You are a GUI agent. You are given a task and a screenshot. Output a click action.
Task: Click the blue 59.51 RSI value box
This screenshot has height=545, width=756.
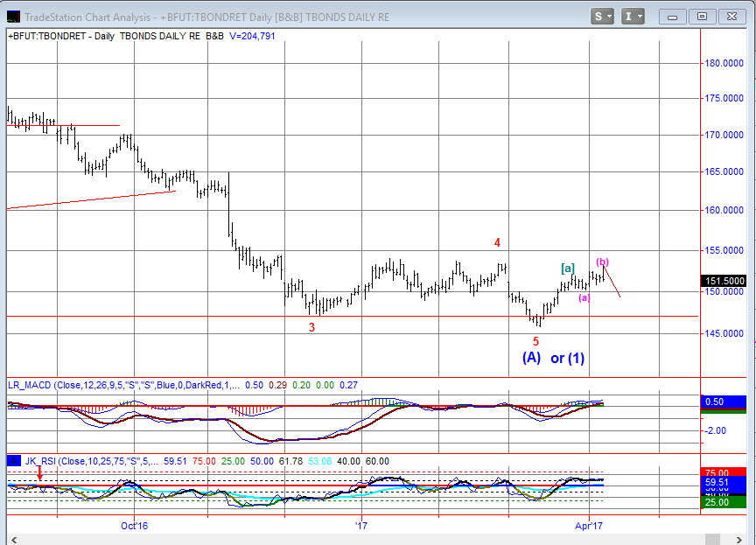[x=724, y=483]
